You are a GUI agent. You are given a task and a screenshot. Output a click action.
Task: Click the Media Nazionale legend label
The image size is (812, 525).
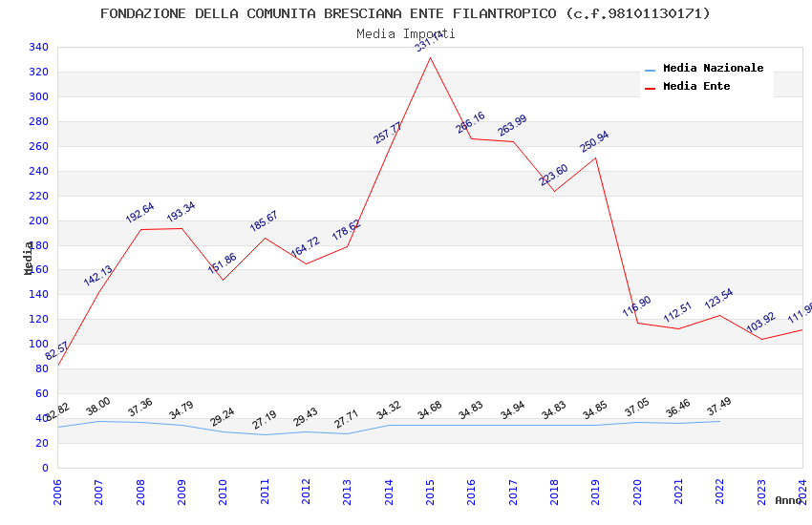[713, 68]
